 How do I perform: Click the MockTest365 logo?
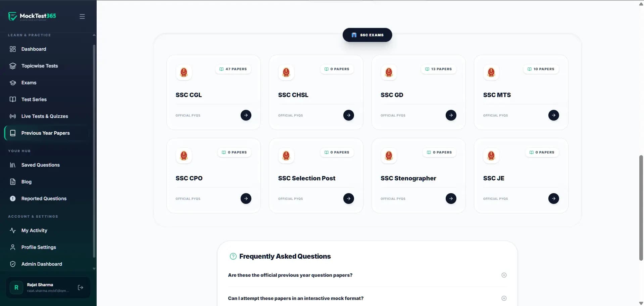(32, 16)
